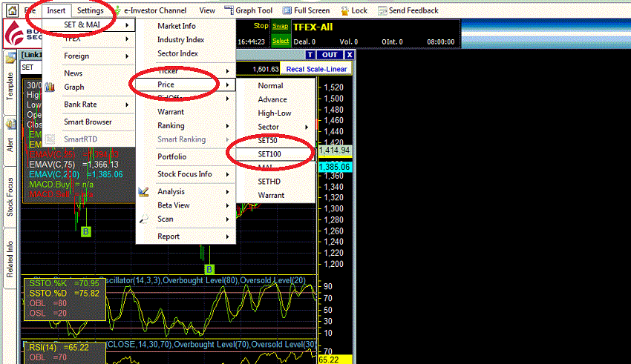This screenshot has height=364, width=631.
Task: Expand the Analysis submenu
Action: 186,191
